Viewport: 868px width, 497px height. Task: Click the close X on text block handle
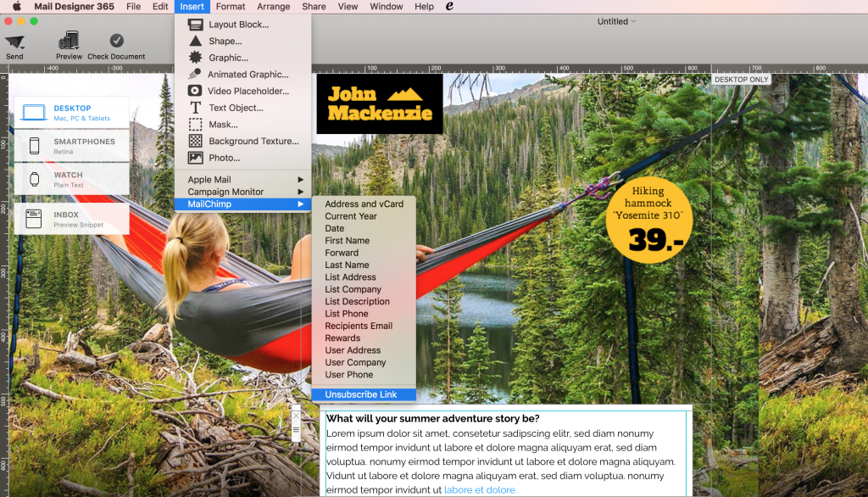pyautogui.click(x=296, y=416)
